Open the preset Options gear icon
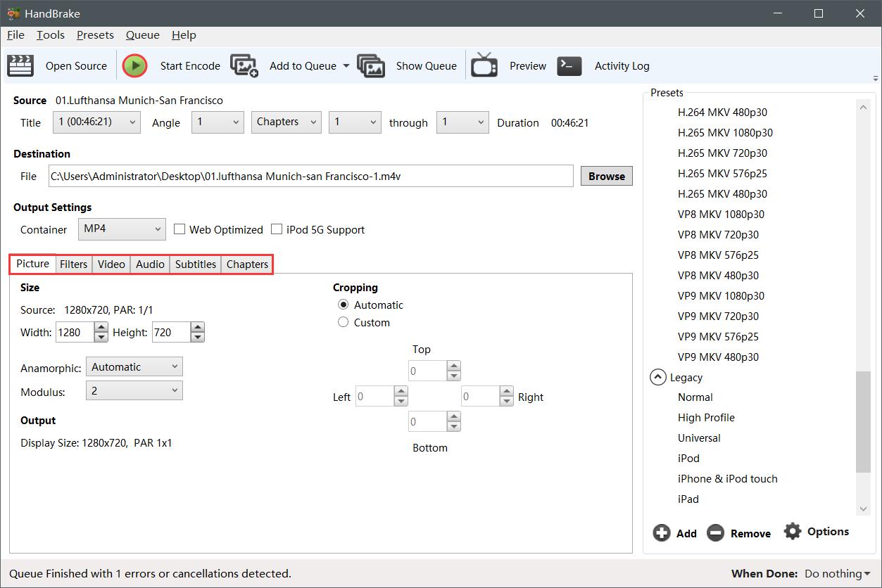This screenshot has width=882, height=588. [x=793, y=531]
